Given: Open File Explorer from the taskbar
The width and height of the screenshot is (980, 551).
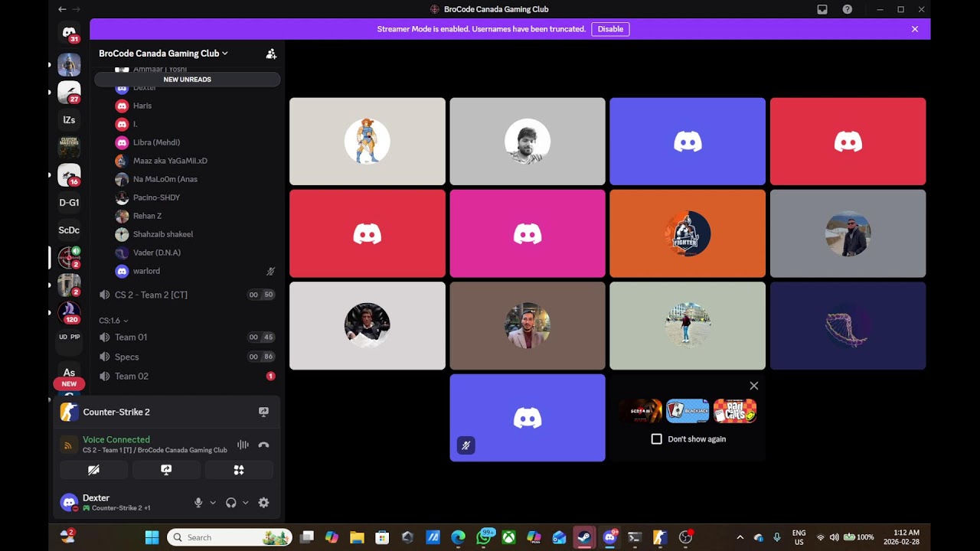Looking at the screenshot, I should [x=357, y=537].
